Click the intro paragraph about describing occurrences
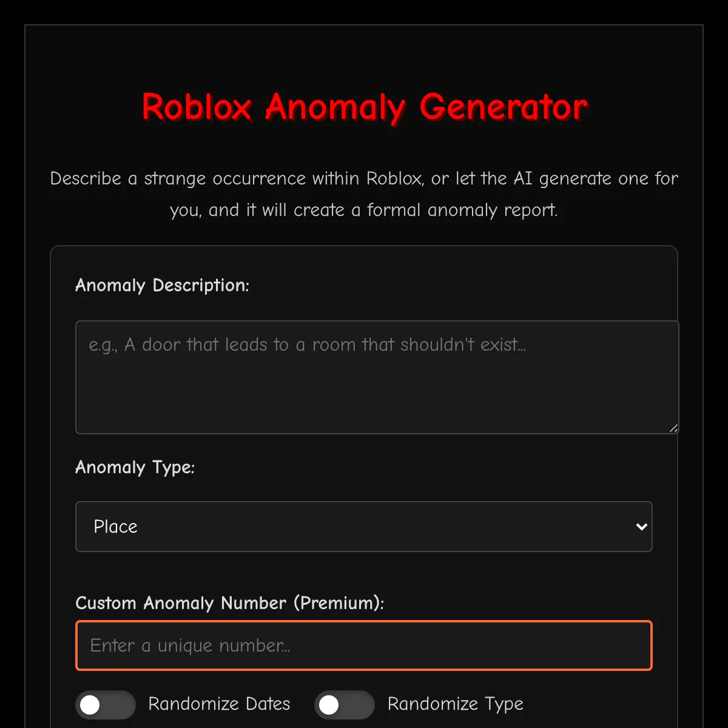Viewport: 728px width, 728px height. pos(364,194)
